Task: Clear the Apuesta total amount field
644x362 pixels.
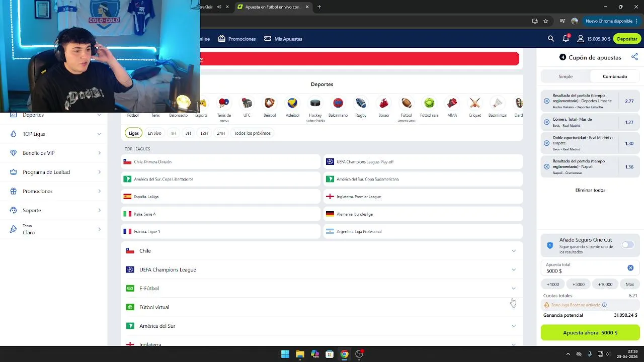Action: click(630, 268)
